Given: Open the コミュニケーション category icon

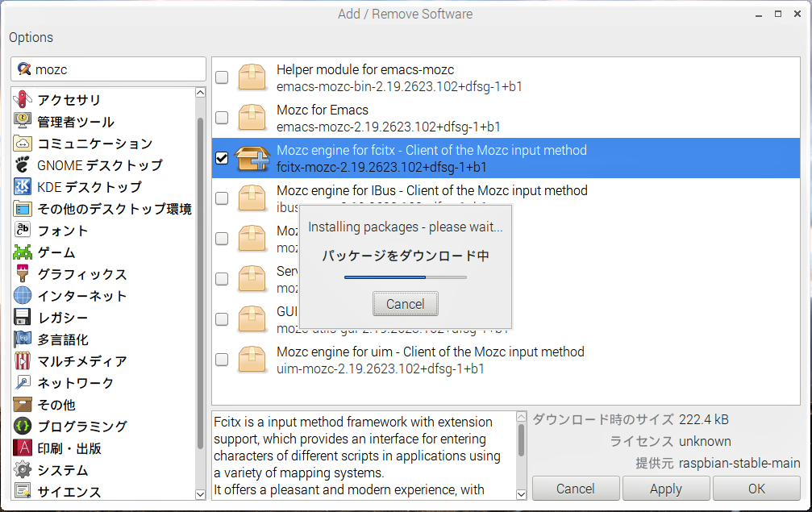Looking at the screenshot, I should [23, 143].
